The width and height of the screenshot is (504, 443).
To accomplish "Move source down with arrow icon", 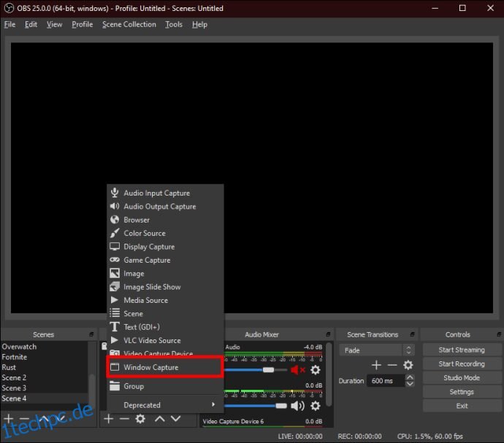I will [x=175, y=419].
